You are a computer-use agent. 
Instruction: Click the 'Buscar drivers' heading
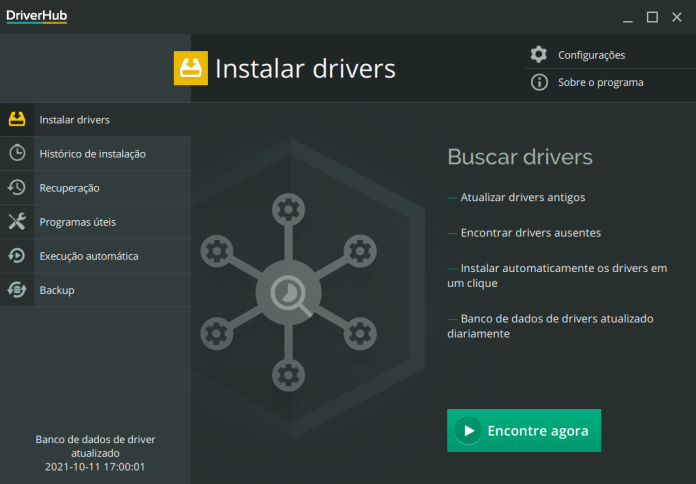click(x=520, y=157)
